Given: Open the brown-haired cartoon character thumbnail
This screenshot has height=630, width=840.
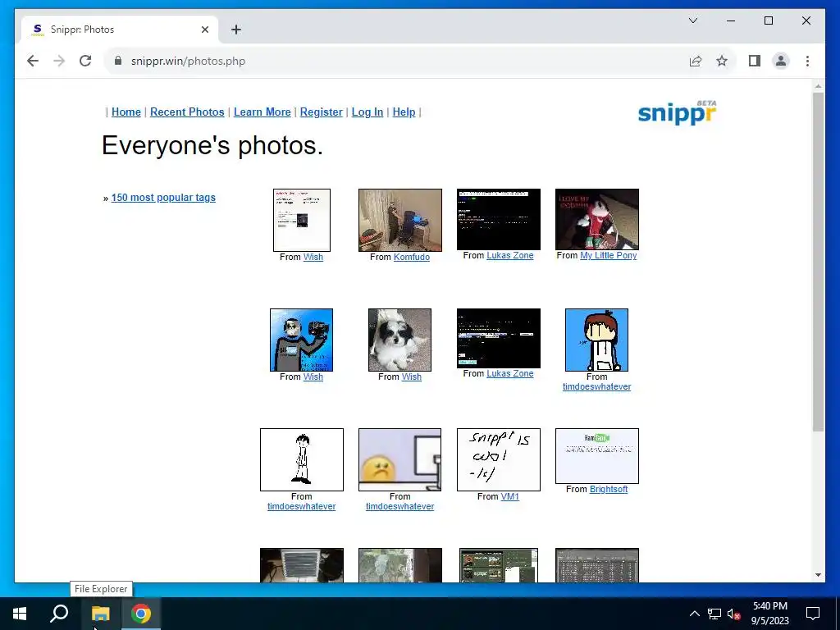Looking at the screenshot, I should [x=597, y=340].
